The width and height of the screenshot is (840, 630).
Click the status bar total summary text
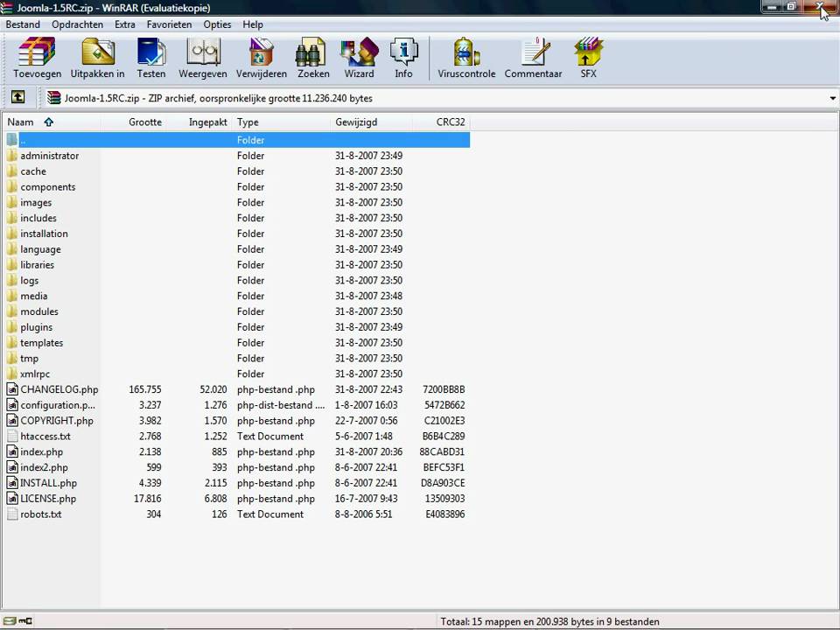click(x=549, y=621)
